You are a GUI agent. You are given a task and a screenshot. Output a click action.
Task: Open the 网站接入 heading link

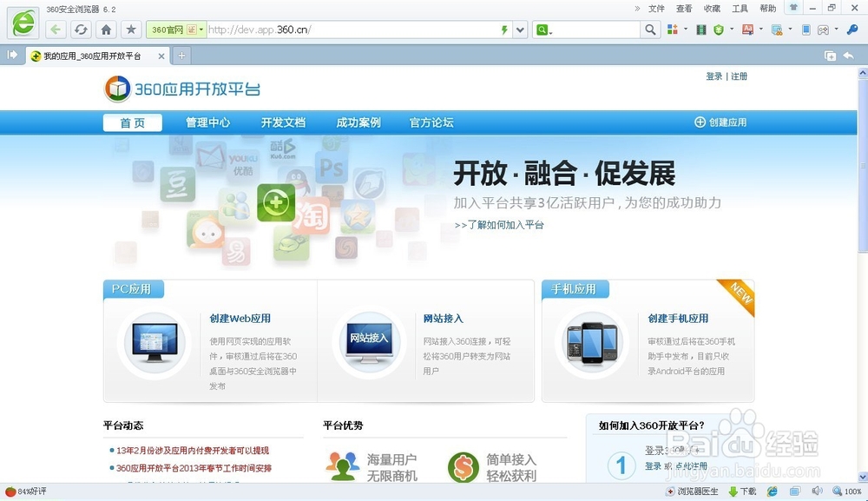pos(443,319)
